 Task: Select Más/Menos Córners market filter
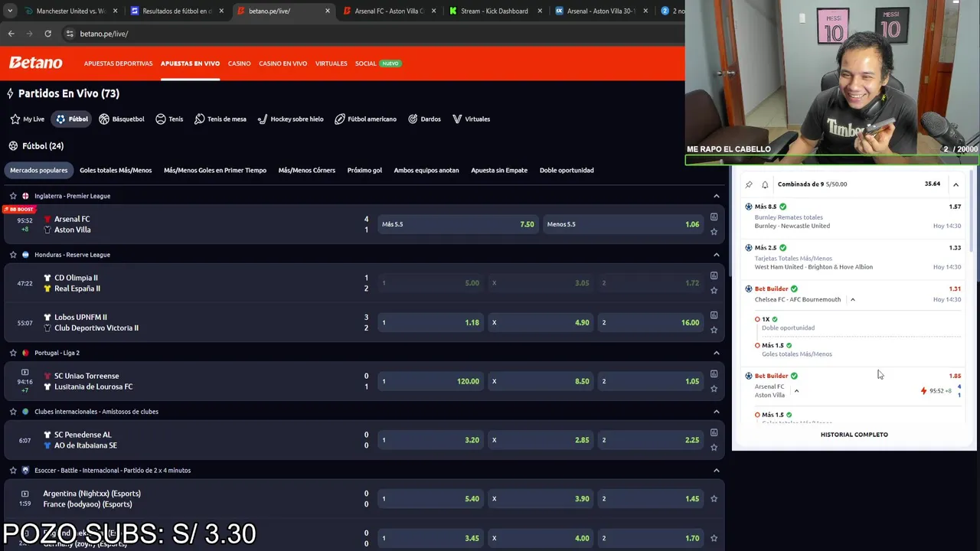click(306, 170)
